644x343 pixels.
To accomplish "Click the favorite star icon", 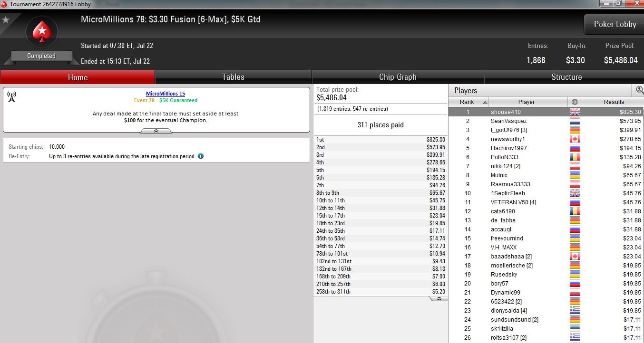I will [6, 20].
